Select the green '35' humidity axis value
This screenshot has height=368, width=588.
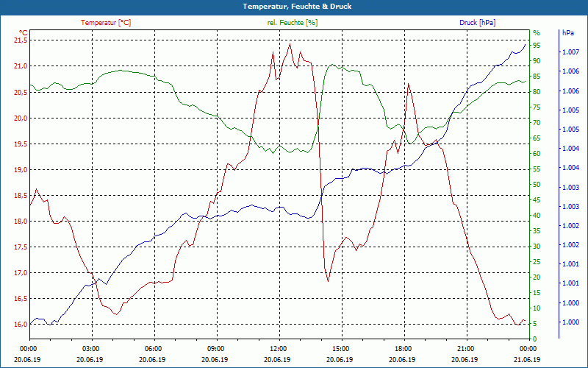click(x=537, y=231)
